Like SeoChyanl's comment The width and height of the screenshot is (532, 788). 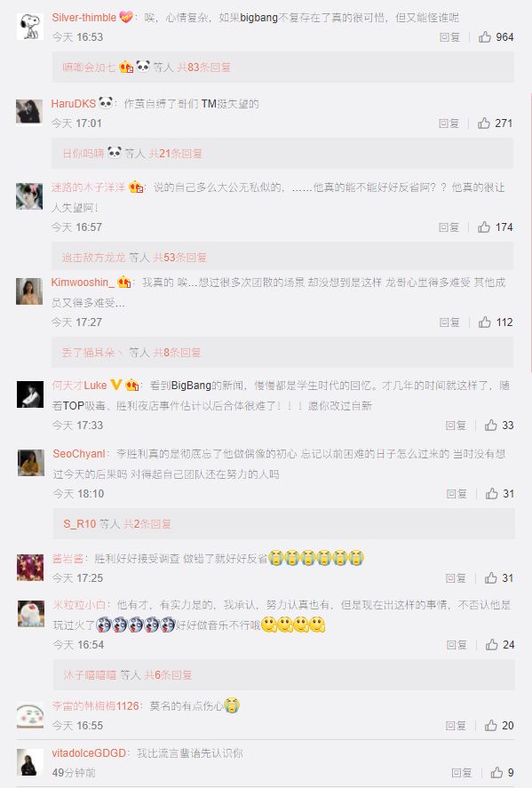(492, 494)
